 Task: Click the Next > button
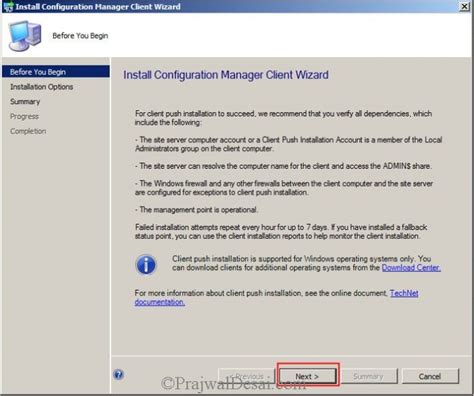(x=307, y=376)
